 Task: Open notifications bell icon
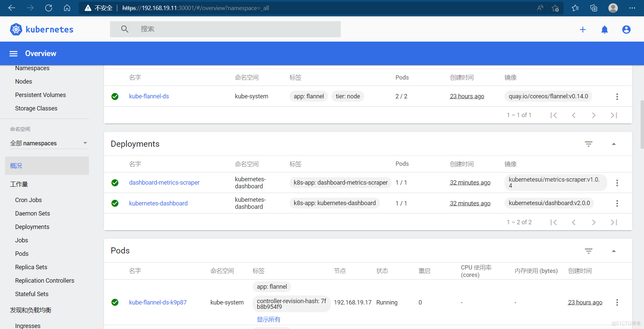(x=604, y=30)
